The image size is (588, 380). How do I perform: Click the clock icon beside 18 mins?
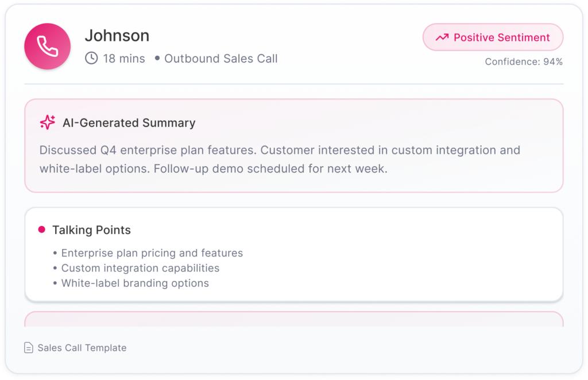pos(91,58)
